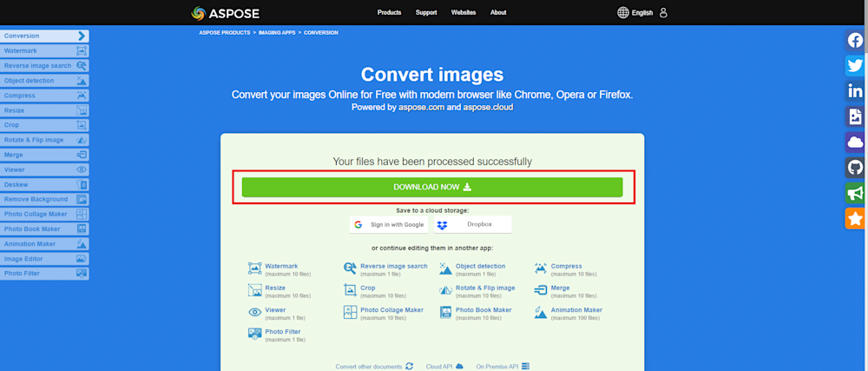Open Animation Maker in left sidebar
This screenshot has width=868, height=371.
pyautogui.click(x=44, y=244)
